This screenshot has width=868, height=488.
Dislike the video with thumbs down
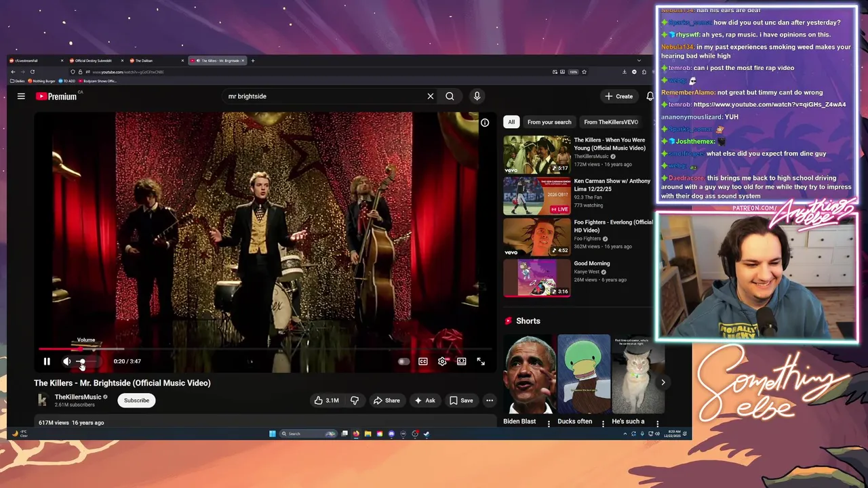coord(354,401)
